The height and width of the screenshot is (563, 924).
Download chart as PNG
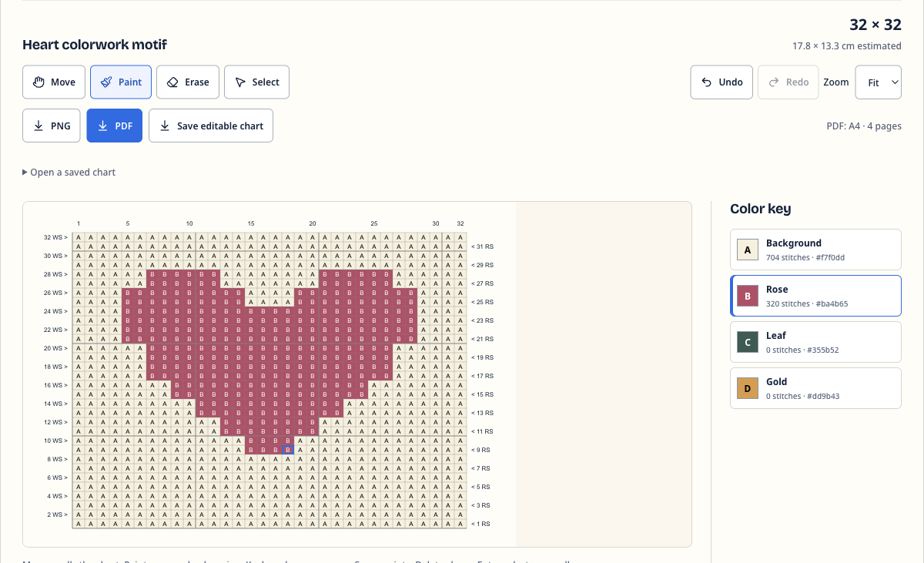pos(52,126)
